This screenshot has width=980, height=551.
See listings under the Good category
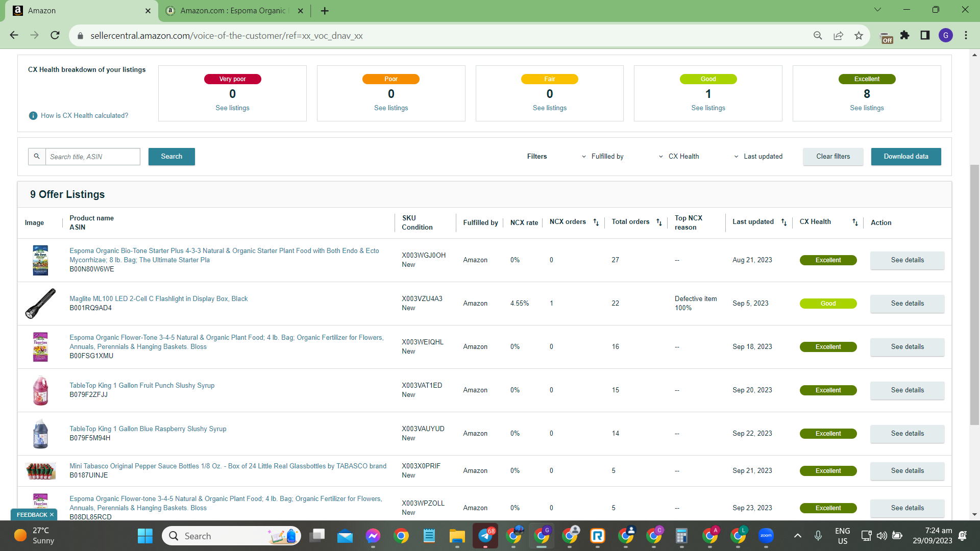pos(708,108)
